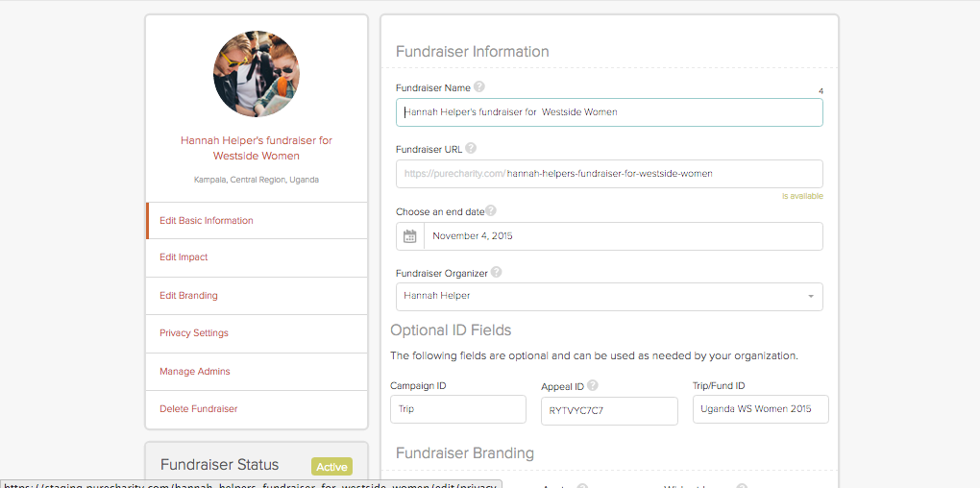
Task: Open Edit Basic Information section
Action: pos(257,221)
